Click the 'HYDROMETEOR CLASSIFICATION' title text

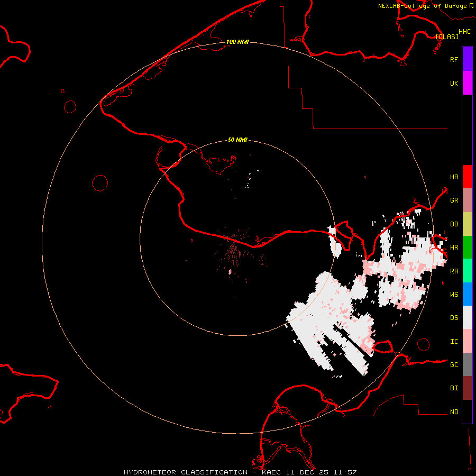(x=186, y=472)
